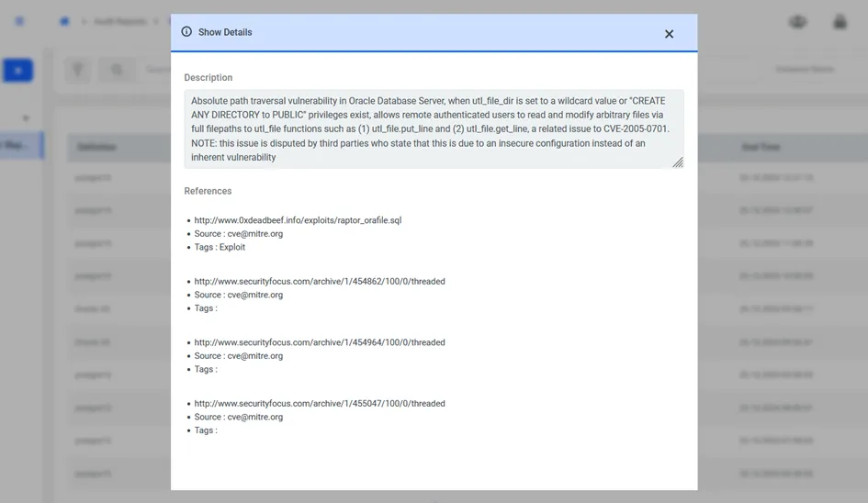Click the search icon in the toolbar
The width and height of the screenshot is (868, 503).
tap(117, 70)
